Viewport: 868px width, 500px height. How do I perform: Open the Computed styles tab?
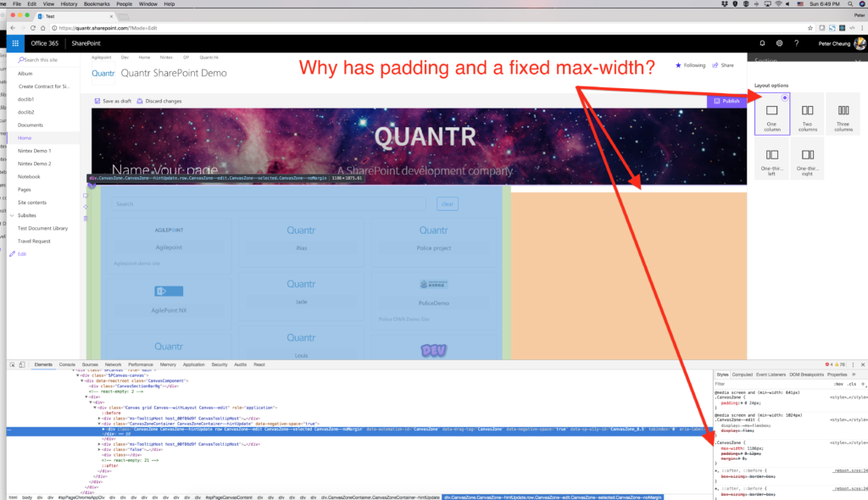click(x=743, y=375)
